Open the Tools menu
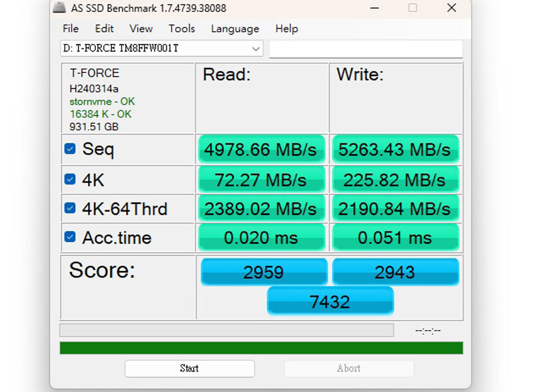The width and height of the screenshot is (533, 392). tap(181, 29)
